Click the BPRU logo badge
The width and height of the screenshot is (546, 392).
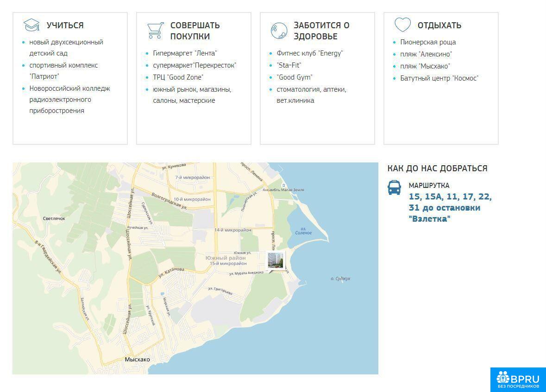point(518,380)
